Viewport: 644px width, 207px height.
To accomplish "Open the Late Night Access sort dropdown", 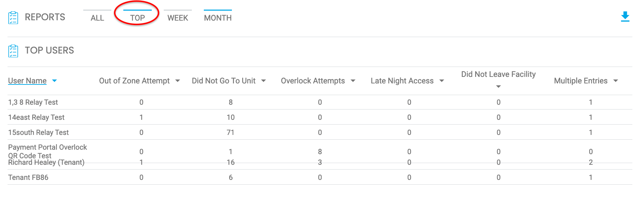I will [x=442, y=81].
